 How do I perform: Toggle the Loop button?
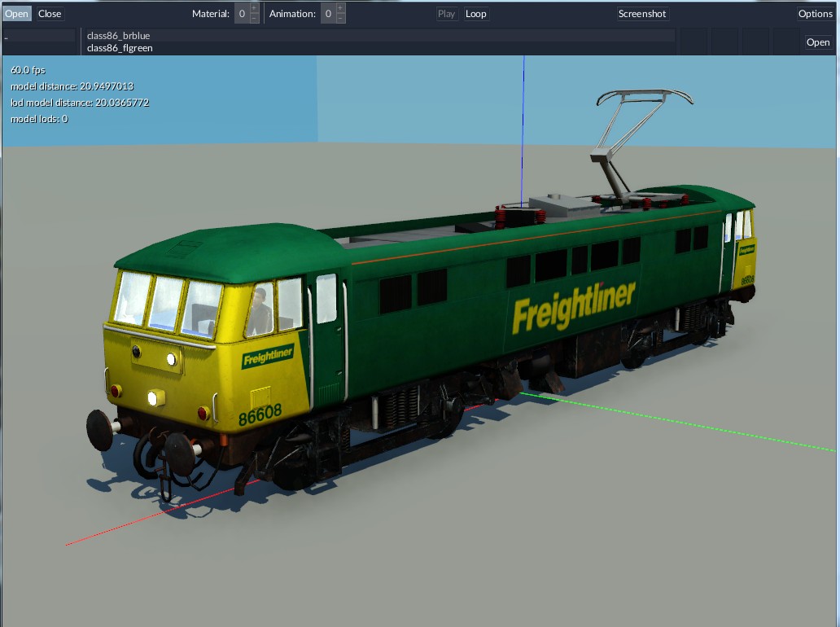tap(475, 13)
